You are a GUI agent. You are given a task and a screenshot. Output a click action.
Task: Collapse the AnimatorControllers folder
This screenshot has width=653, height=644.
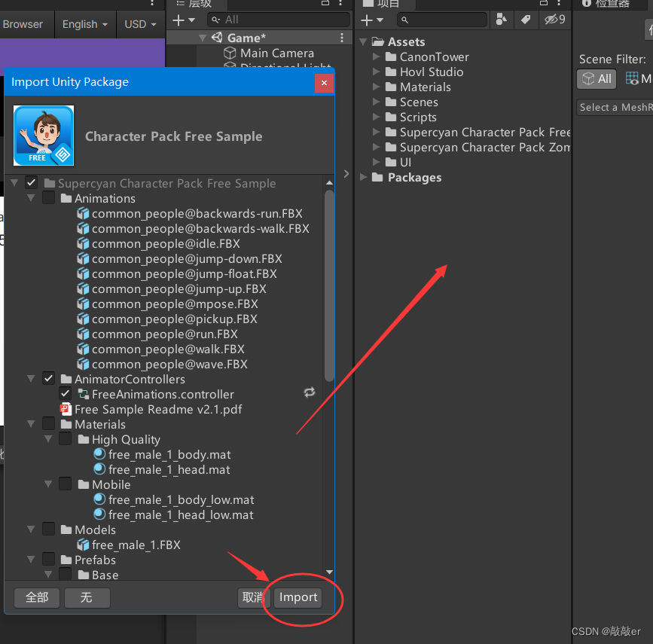pyautogui.click(x=31, y=379)
